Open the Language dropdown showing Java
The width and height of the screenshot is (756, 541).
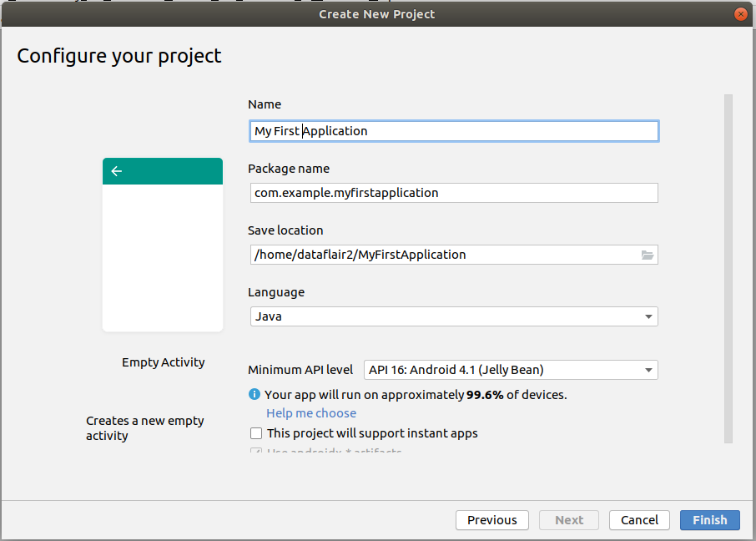[453, 316]
